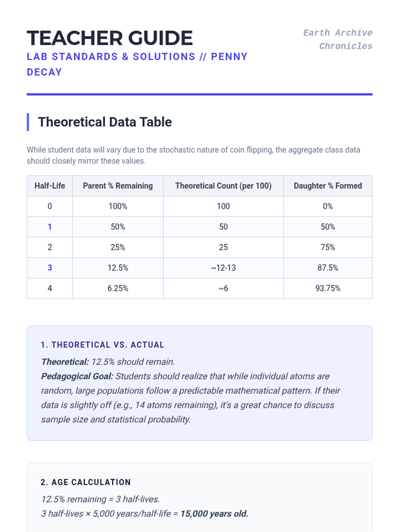
Task: Click the 100% parent remaining cell
Action: (x=118, y=206)
